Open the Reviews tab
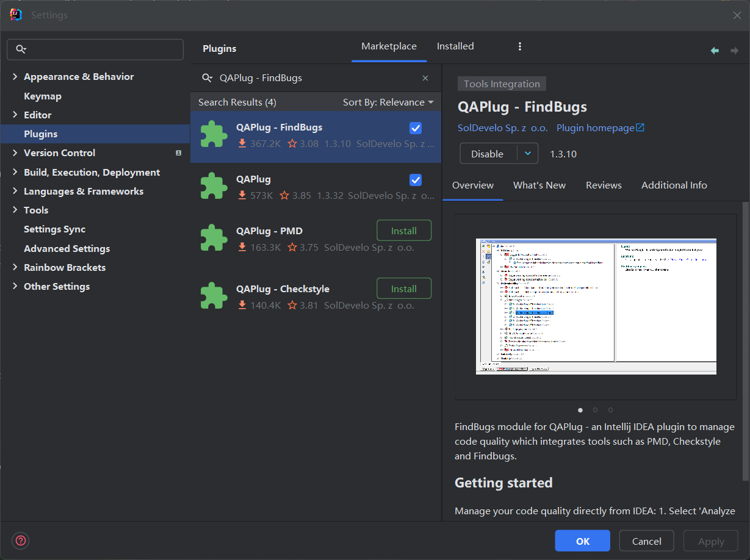The height and width of the screenshot is (560, 750). (604, 185)
